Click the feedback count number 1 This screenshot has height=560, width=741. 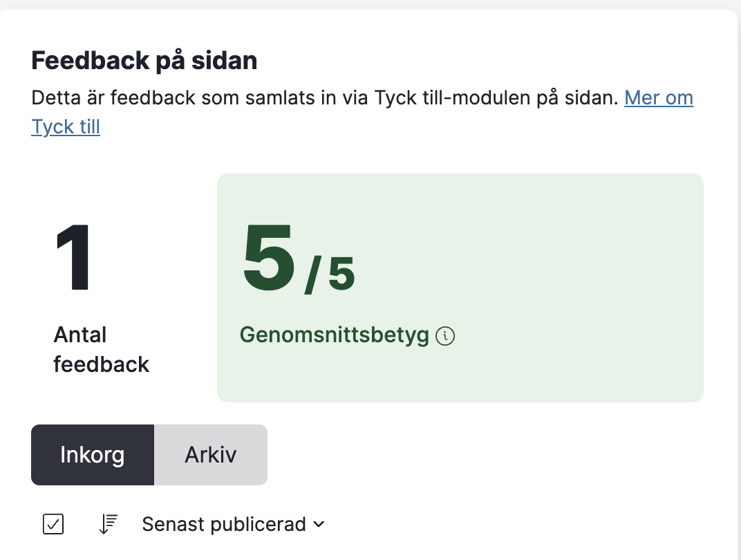tap(73, 258)
